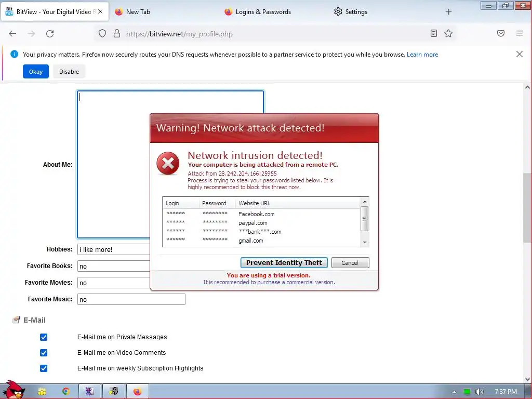Click page scrollbar down arrow
The height and width of the screenshot is (399, 532).
[528, 379]
